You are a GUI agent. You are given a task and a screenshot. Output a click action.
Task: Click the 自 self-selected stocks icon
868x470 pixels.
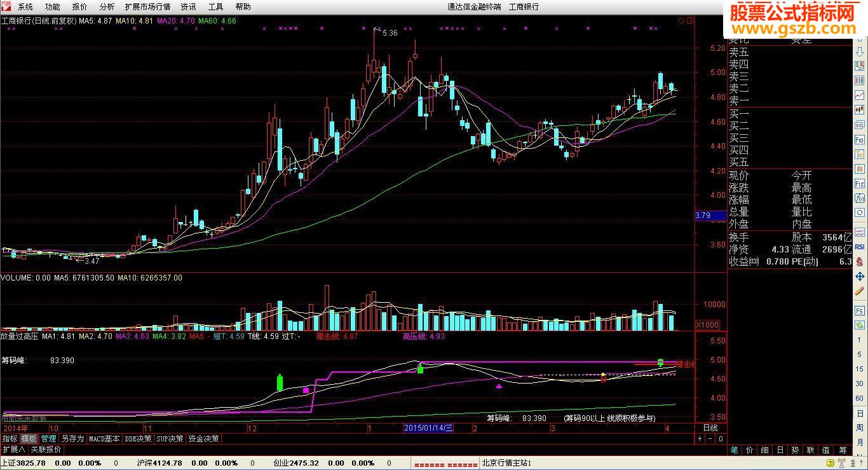pos(860,169)
